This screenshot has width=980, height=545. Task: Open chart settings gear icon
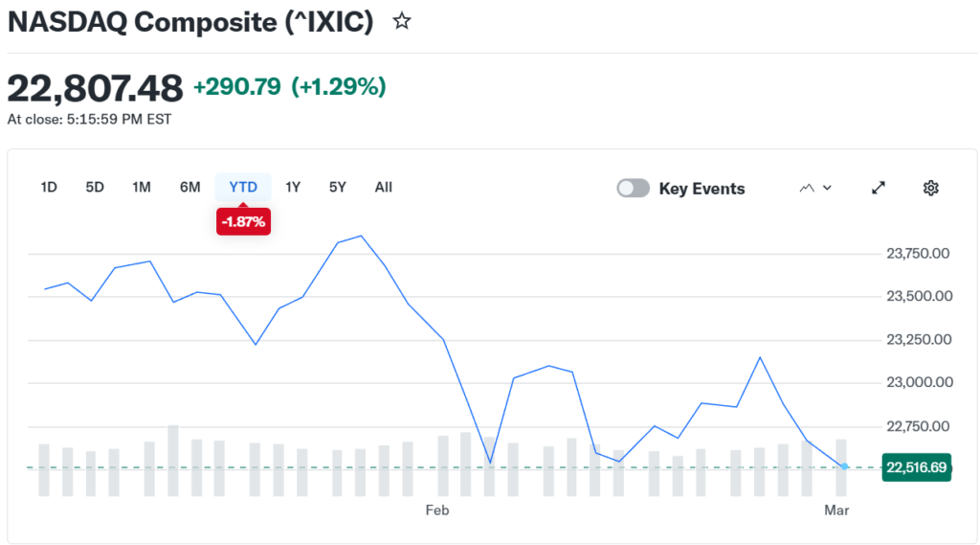(x=930, y=188)
